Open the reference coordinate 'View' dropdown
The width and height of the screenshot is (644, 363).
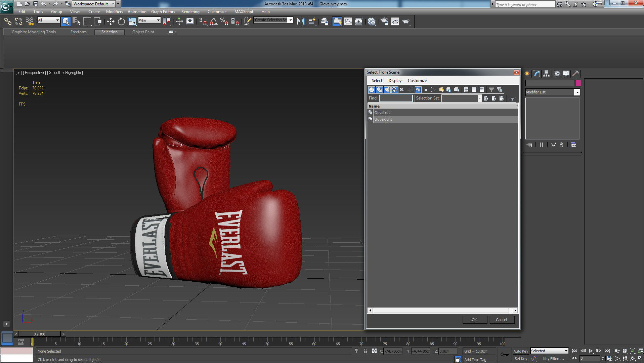click(149, 20)
